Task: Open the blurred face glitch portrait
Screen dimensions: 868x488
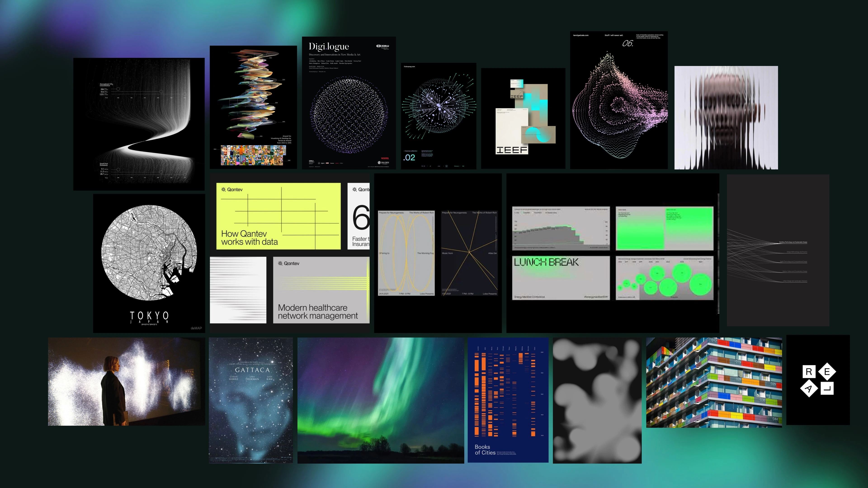Action: coord(726,117)
